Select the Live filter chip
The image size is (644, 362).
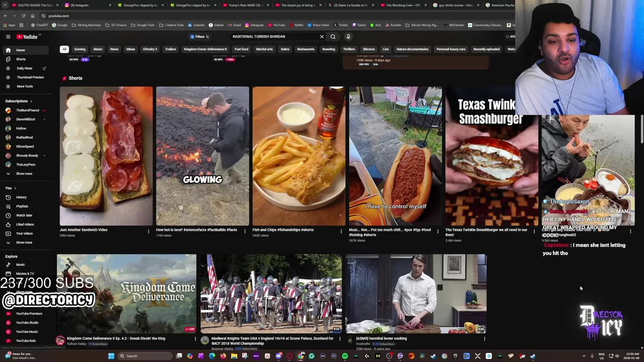[385, 49]
